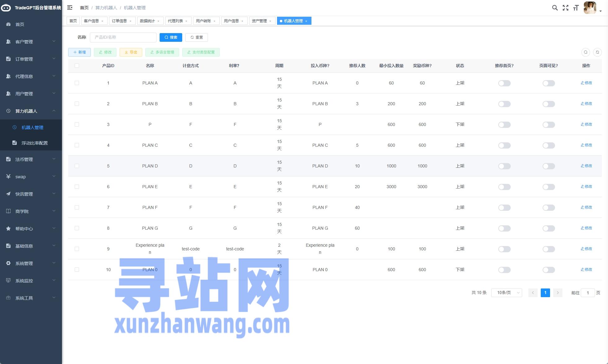
Task: Close the 代理列表 tab
Action: coord(186,21)
